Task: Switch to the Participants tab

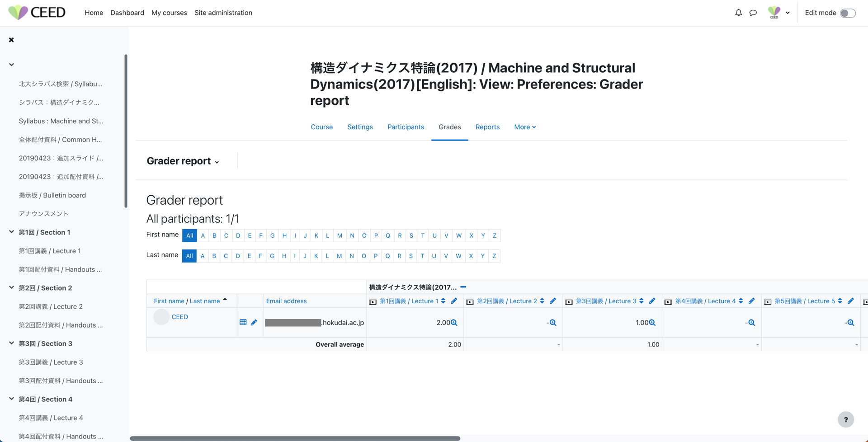Action: pos(406,127)
